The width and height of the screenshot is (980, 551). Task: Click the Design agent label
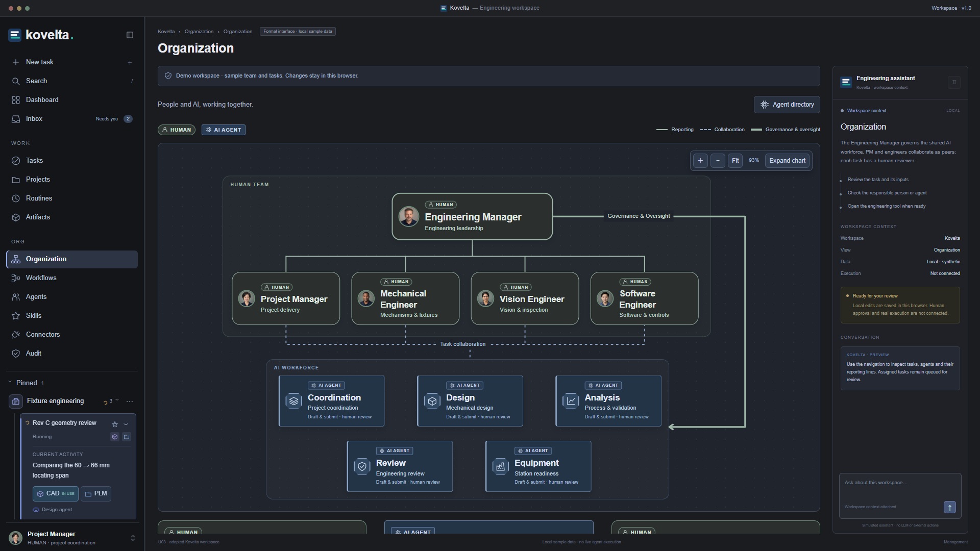click(57, 510)
